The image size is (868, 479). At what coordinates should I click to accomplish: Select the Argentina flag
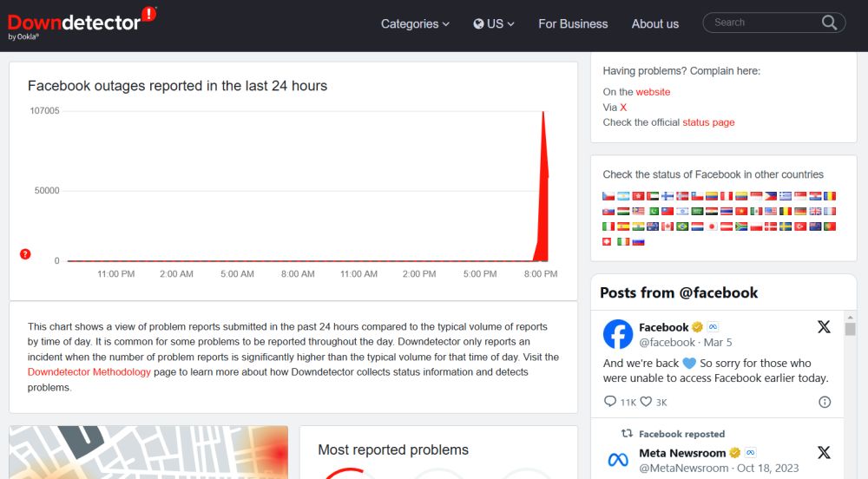tap(623, 196)
